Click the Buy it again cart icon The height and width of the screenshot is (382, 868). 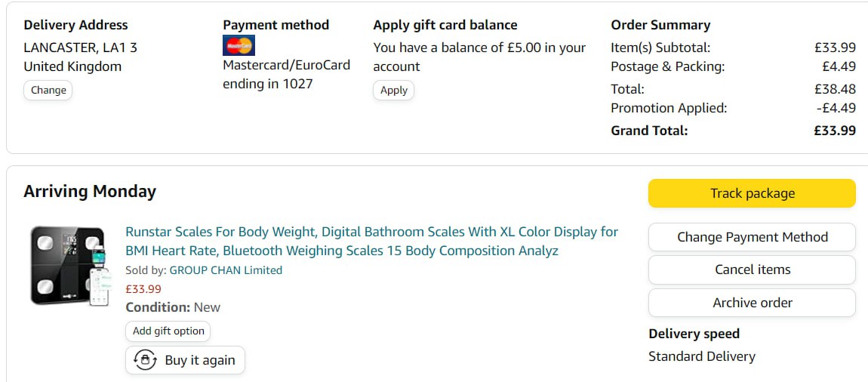[145, 360]
